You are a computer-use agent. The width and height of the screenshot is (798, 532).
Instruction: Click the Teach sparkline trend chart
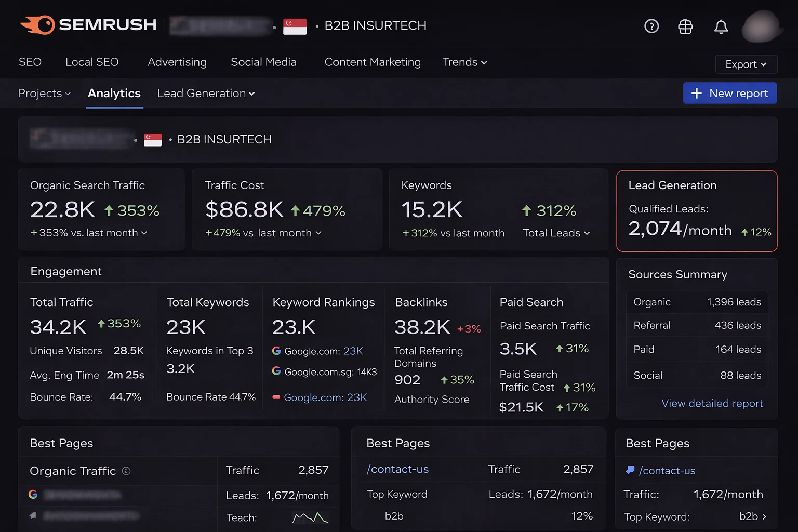point(310,517)
